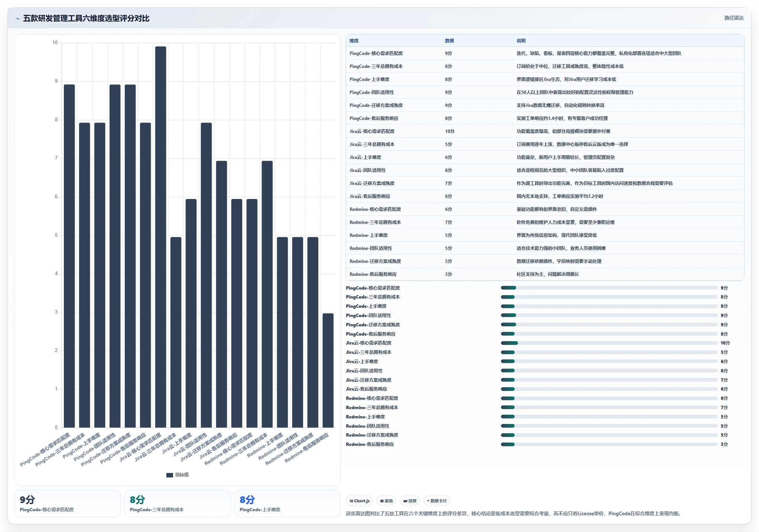Image resolution: width=759 pixels, height=532 pixels.
Task: Click the Redmine-三年总拥有成本 bar in the chart
Action: pos(267,294)
